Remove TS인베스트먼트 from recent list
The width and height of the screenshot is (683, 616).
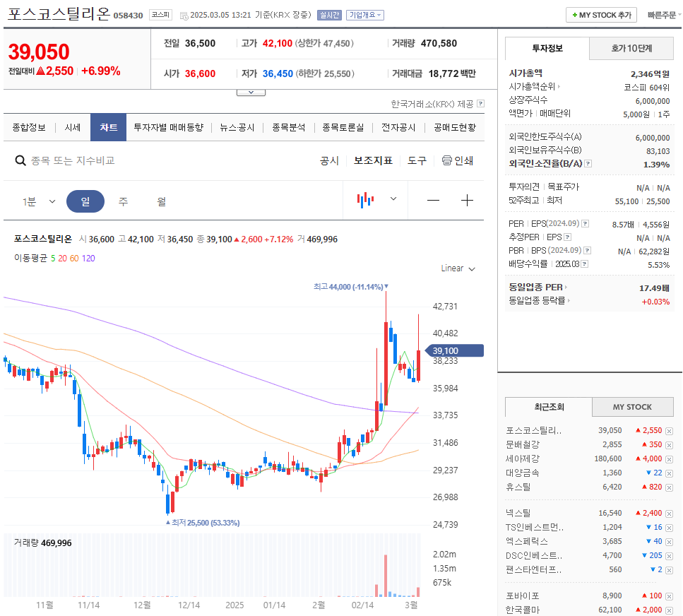(x=669, y=528)
